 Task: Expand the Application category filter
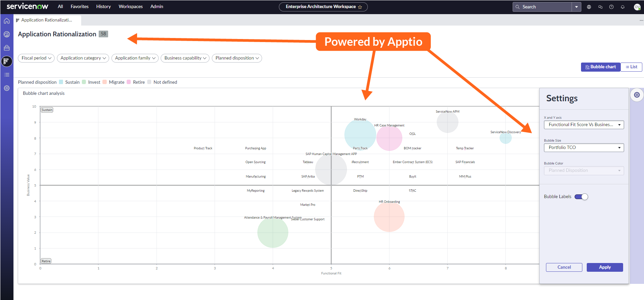[x=83, y=58]
